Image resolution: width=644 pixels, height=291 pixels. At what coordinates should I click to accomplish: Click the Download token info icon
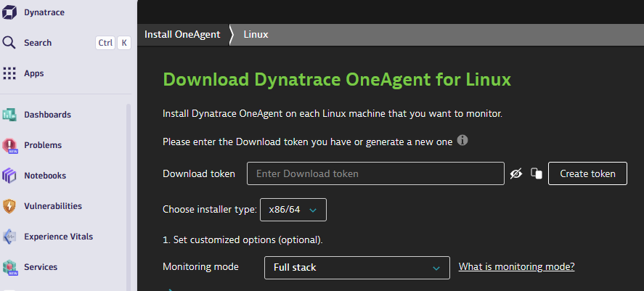pyautogui.click(x=462, y=140)
